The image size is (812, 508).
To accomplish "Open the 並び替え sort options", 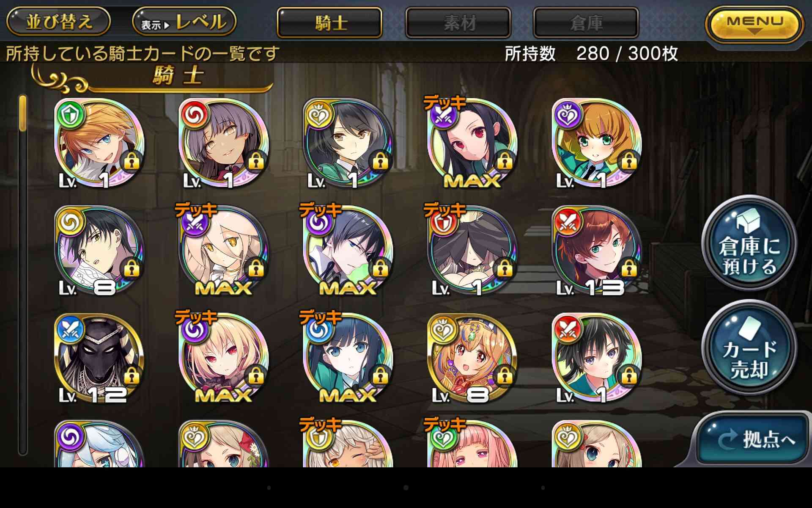I will [59, 22].
